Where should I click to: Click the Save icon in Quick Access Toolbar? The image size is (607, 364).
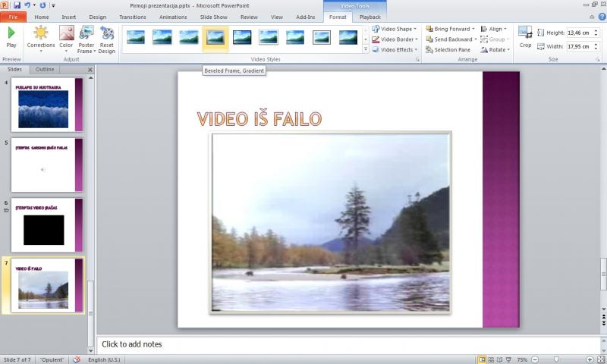coord(17,5)
